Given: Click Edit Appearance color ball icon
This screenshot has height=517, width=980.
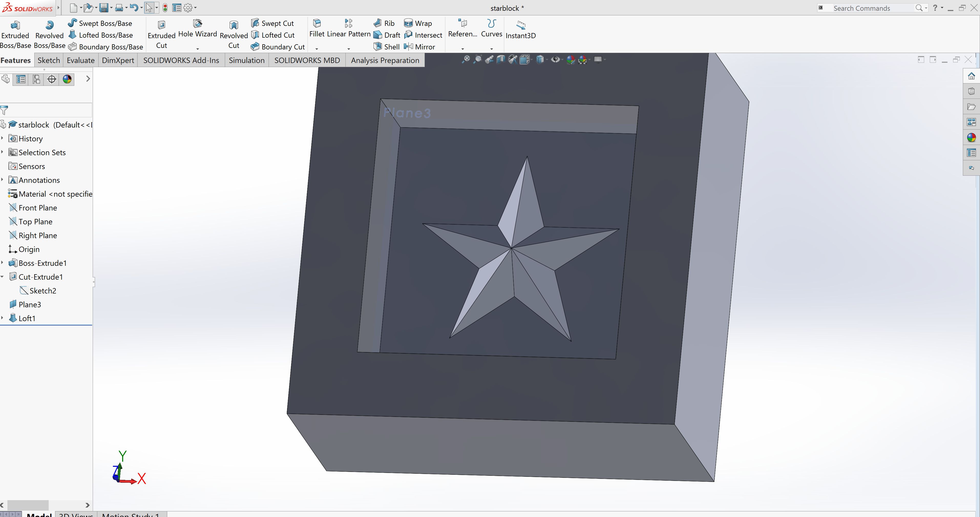Looking at the screenshot, I should coord(570,59).
